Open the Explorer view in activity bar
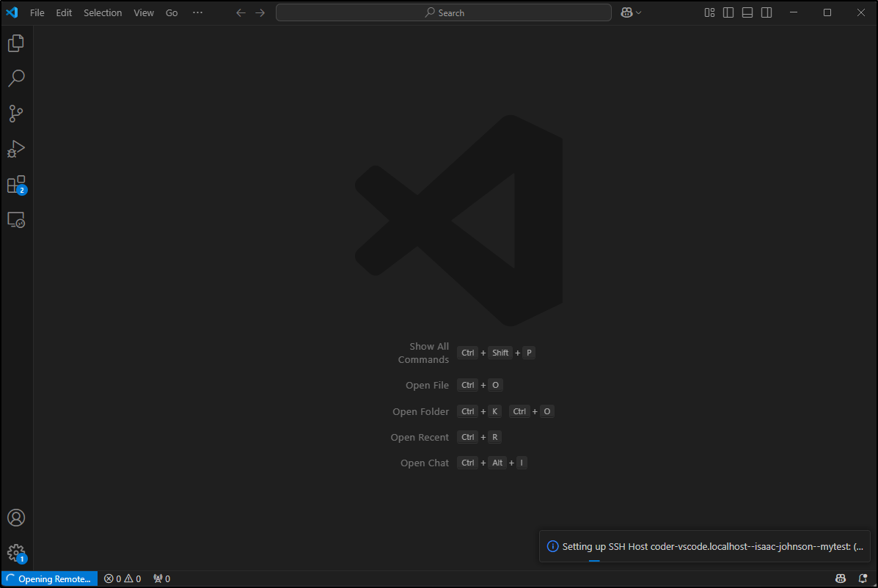 pos(16,43)
